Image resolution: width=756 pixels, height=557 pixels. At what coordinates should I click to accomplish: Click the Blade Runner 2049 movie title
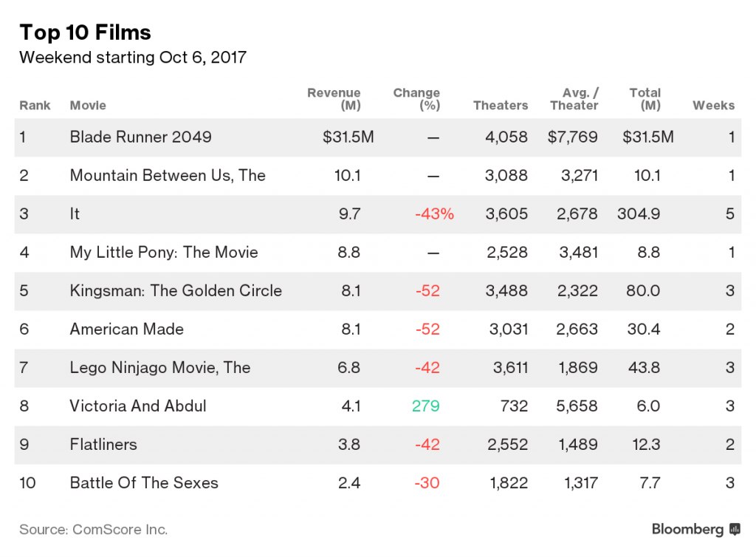[x=140, y=137]
